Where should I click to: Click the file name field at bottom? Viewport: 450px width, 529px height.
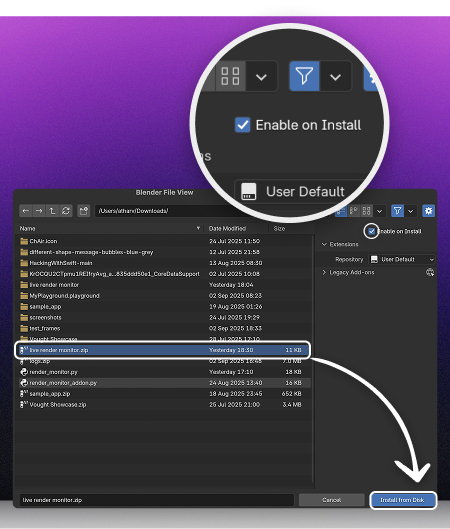157,500
